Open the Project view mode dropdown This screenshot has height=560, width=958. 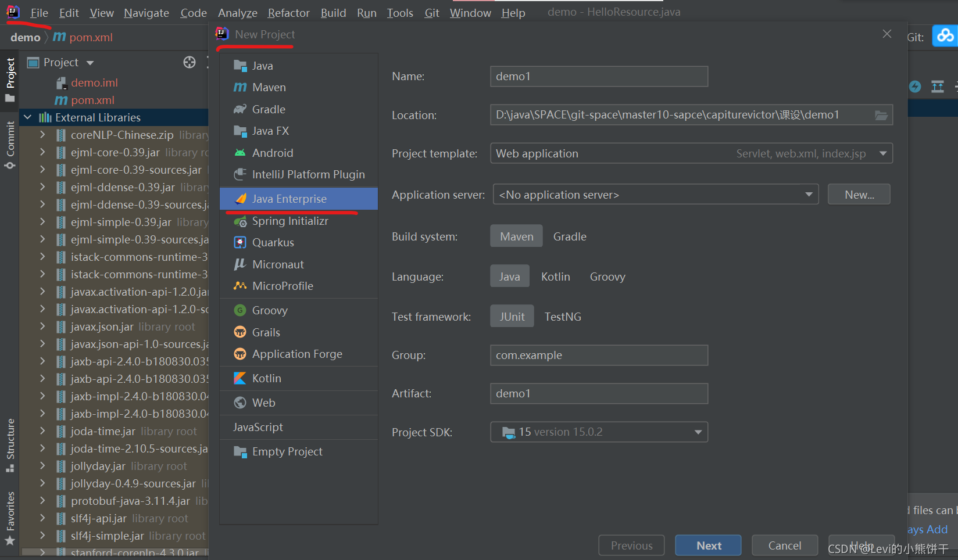(90, 62)
